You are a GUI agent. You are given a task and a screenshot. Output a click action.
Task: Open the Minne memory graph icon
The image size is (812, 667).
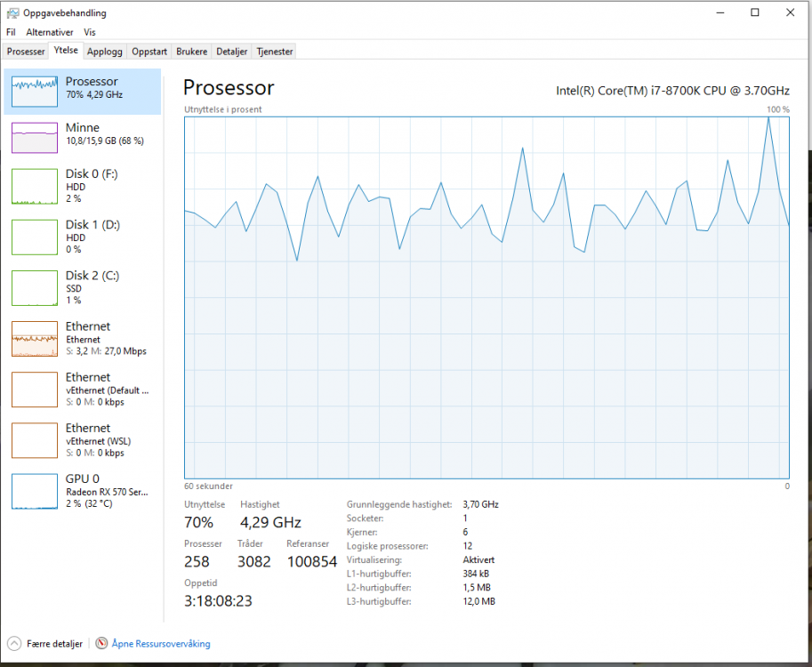35,138
